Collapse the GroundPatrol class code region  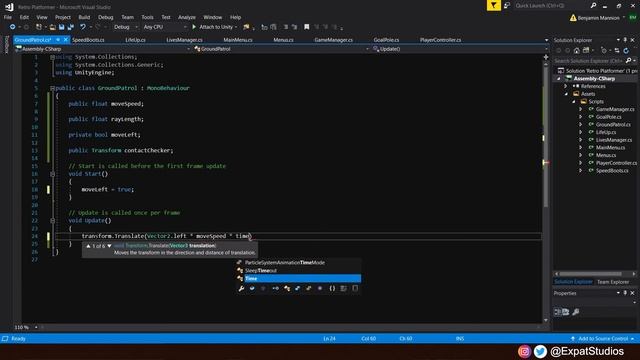52,88
